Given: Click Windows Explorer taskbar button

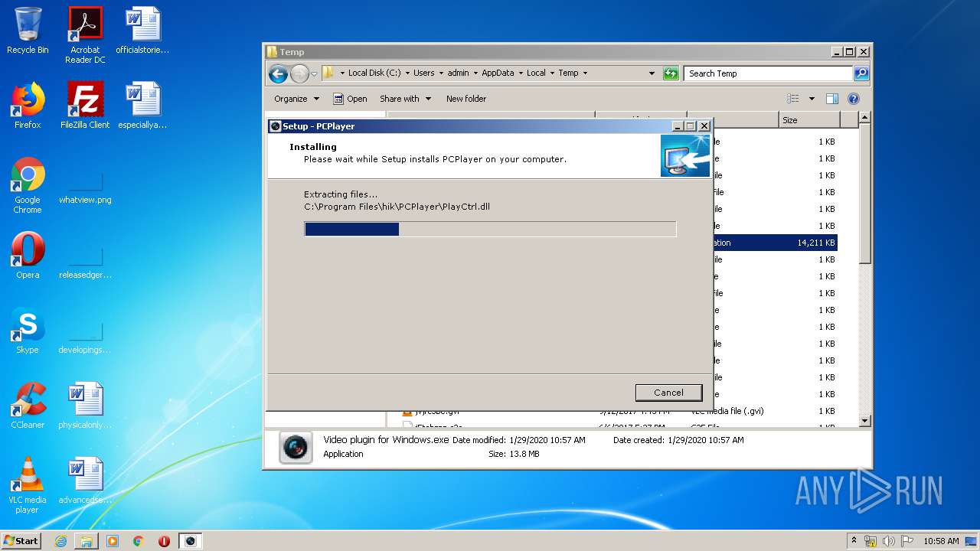Looking at the screenshot, I should pyautogui.click(x=87, y=541).
